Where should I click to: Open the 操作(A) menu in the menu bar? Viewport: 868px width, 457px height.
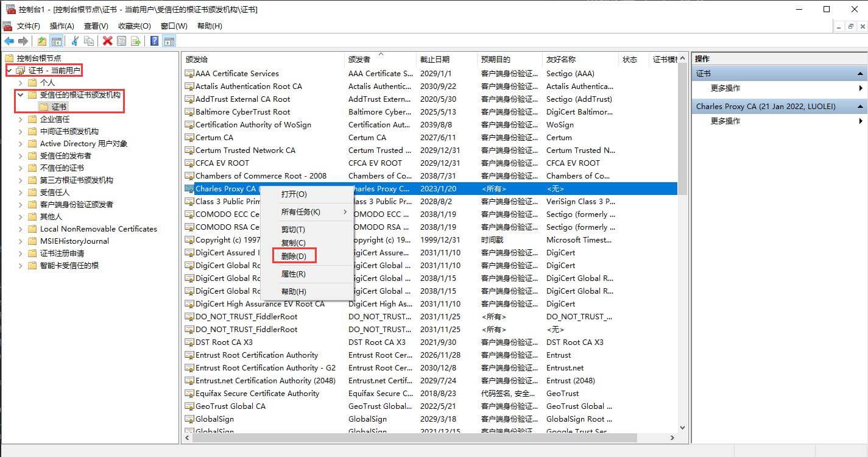click(x=62, y=26)
